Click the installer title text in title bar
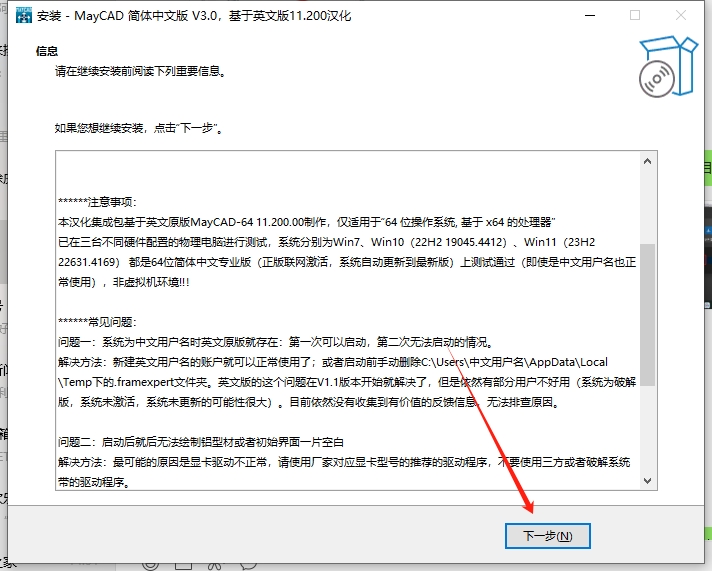This screenshot has height=571, width=712. coord(194,16)
